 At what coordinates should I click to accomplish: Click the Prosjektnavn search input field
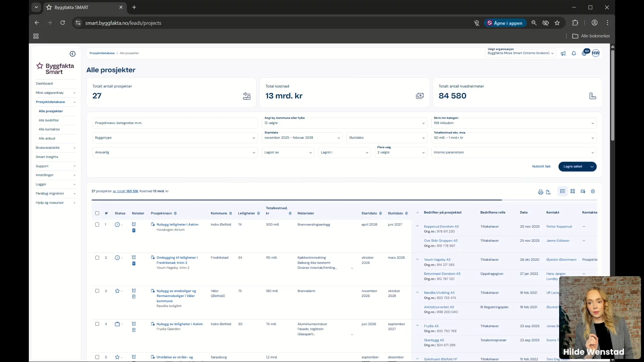click(x=174, y=123)
